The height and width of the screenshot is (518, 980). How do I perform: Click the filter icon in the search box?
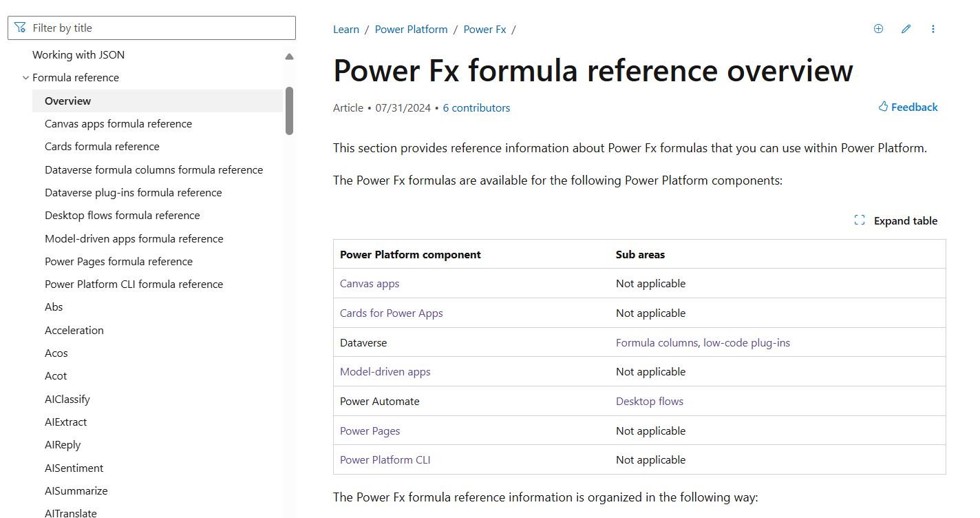tap(21, 28)
